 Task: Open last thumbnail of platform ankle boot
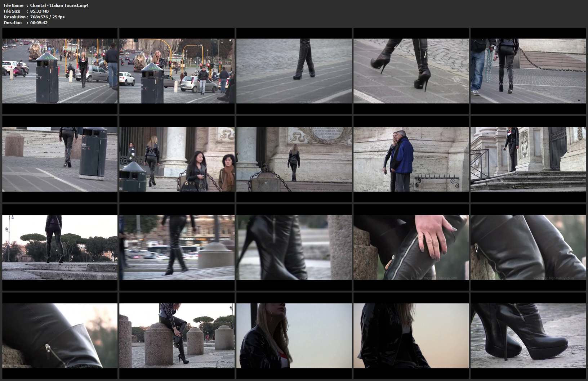pos(528,335)
